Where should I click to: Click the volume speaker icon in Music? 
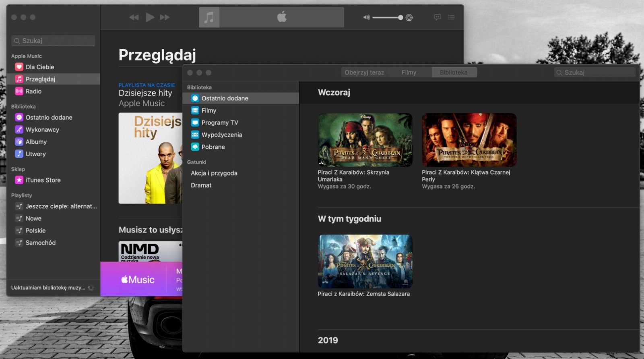[x=366, y=17]
